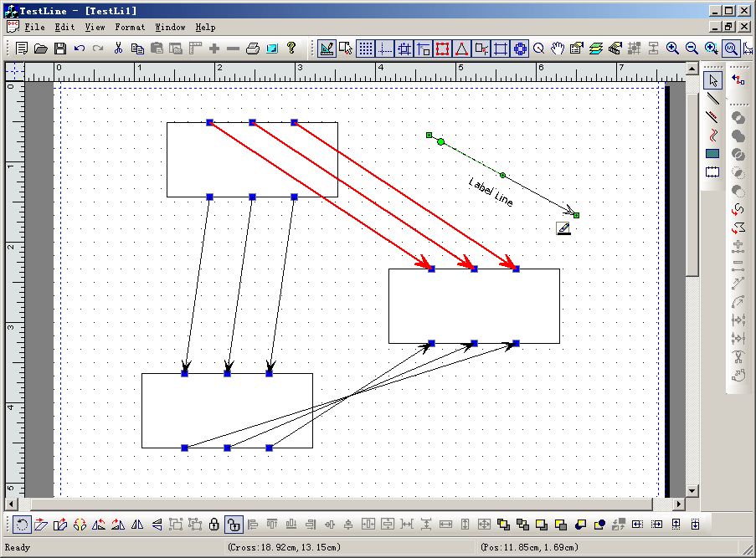
Task: Click the red arrow zigzag polyline icon
Action: click(x=738, y=228)
